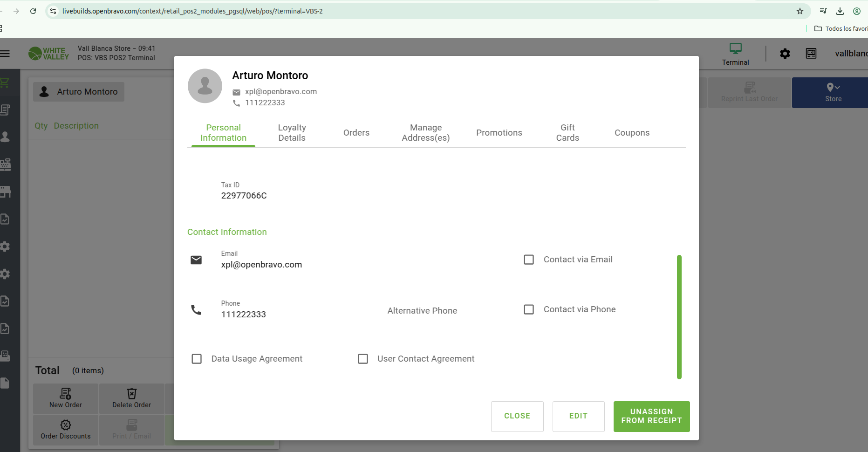Open the Gift Cards tab
Viewport: 868px width, 452px height.
tap(567, 133)
